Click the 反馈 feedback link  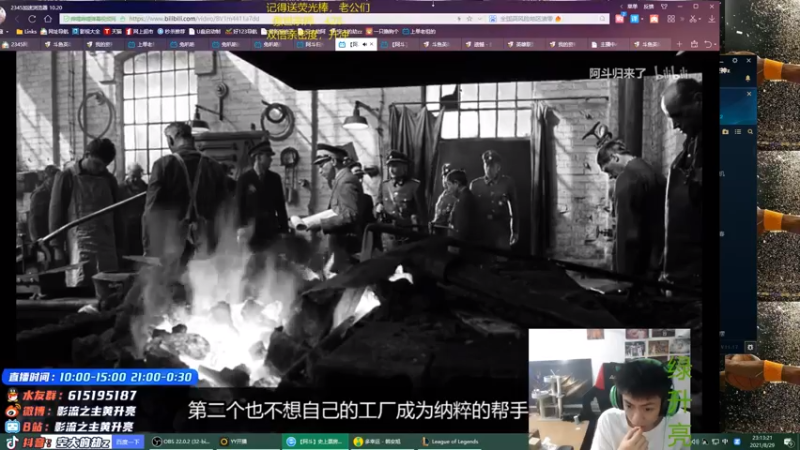coord(648,7)
